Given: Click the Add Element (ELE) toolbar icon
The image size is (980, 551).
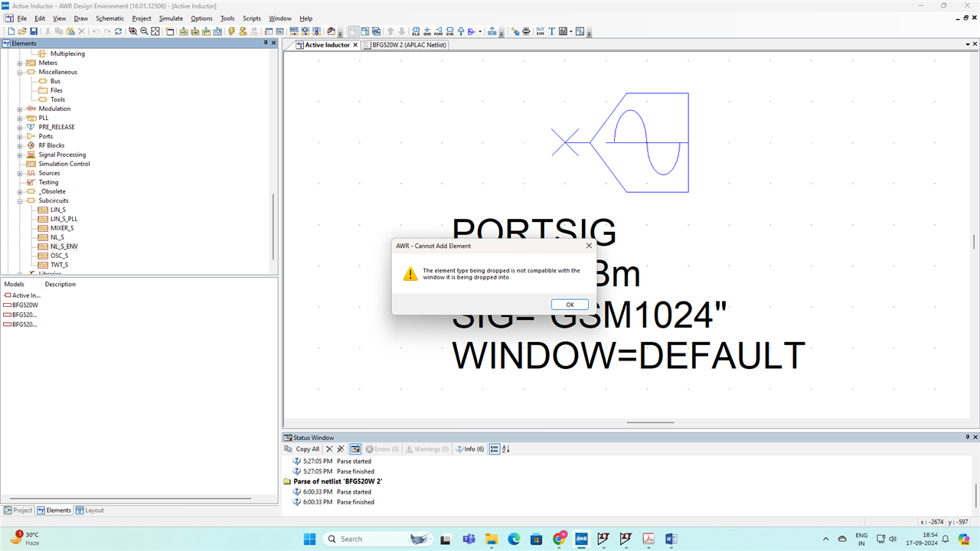Looking at the screenshot, I should point(416,31).
